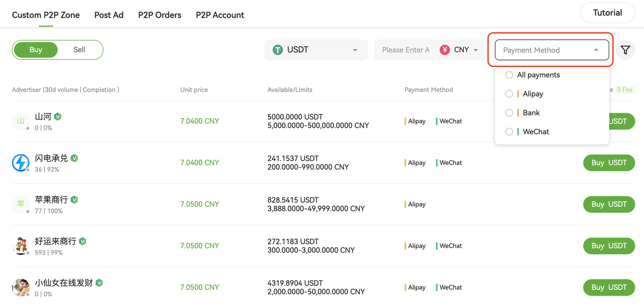644x307 pixels.
Task: Switch the Buy/Sell toggle to Sell
Action: tap(79, 50)
